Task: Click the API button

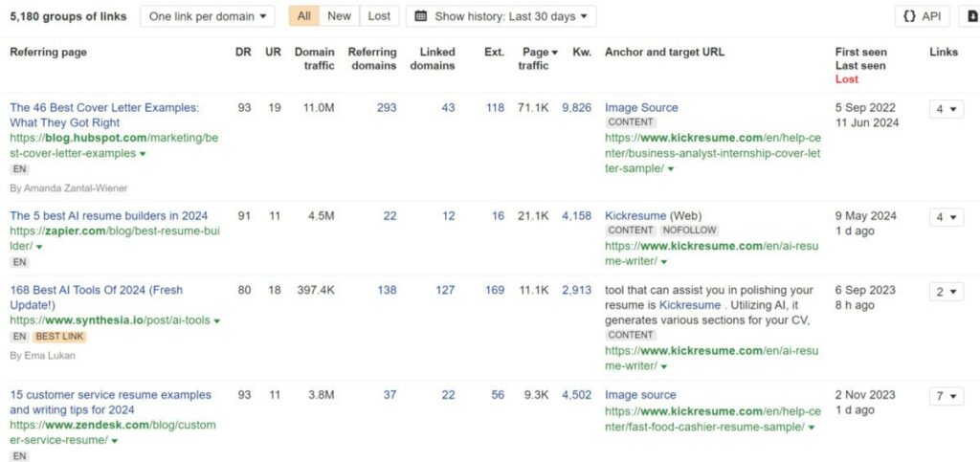Action: 923,16
